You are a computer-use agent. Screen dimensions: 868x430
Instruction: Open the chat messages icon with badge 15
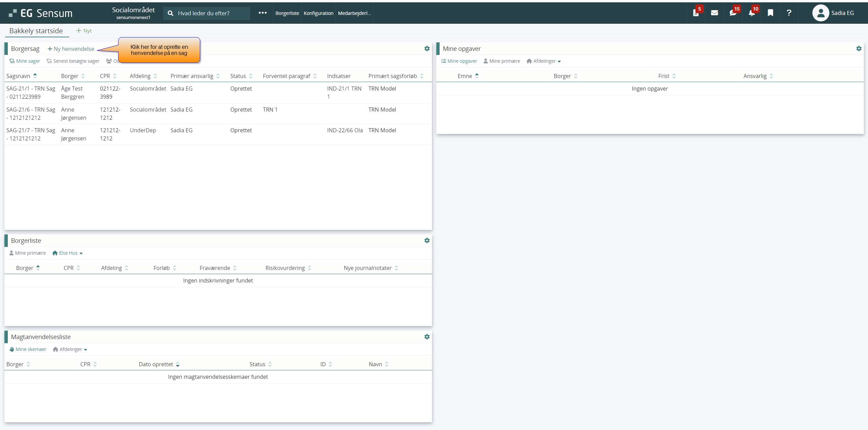click(733, 13)
